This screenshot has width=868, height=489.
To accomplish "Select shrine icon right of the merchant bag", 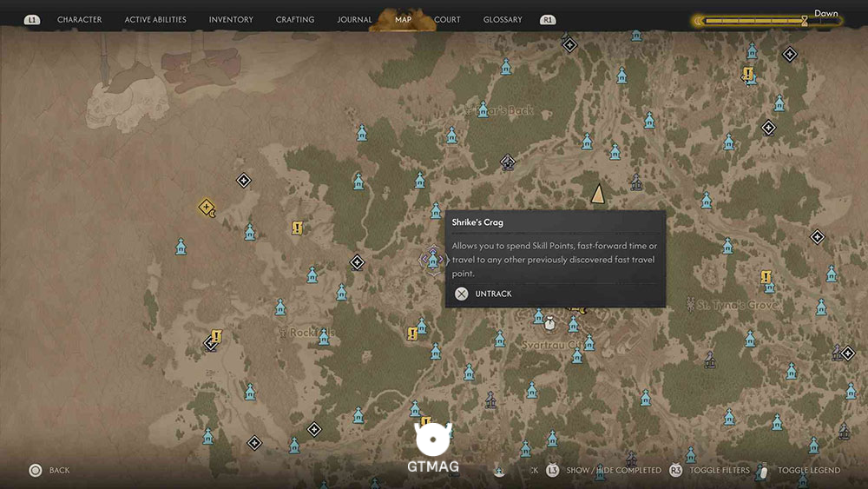I will [574, 324].
